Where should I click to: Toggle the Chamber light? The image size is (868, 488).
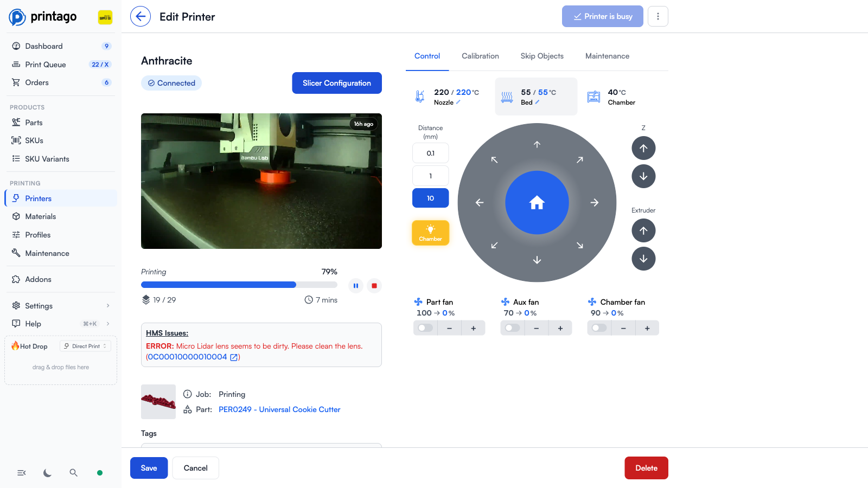(x=430, y=233)
